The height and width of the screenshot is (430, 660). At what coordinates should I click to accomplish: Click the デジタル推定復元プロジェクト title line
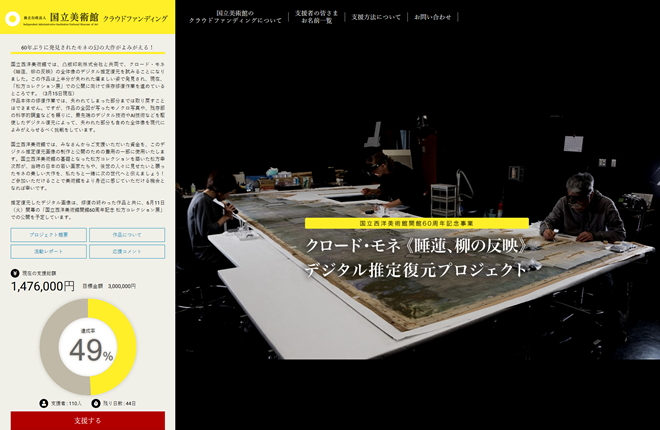coord(416,269)
